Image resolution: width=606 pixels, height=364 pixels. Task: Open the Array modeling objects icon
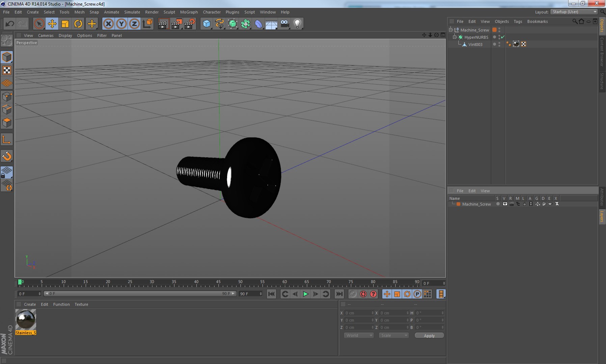point(246,24)
